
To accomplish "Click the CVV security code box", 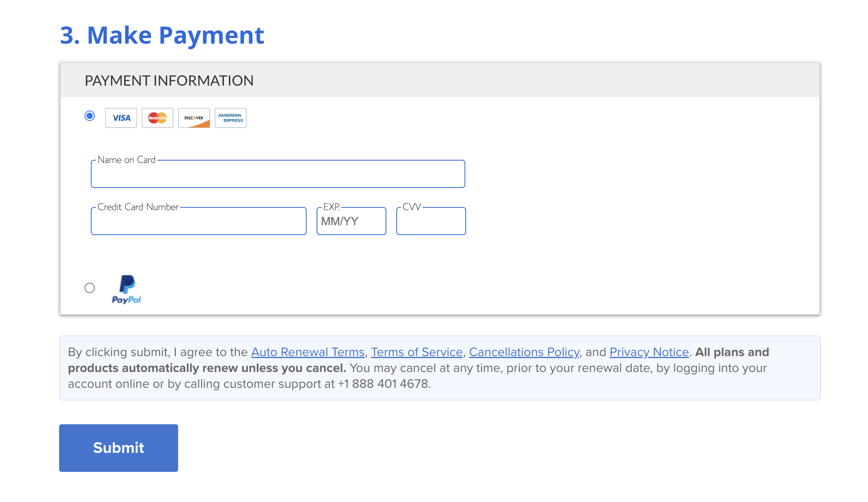I will [x=431, y=221].
